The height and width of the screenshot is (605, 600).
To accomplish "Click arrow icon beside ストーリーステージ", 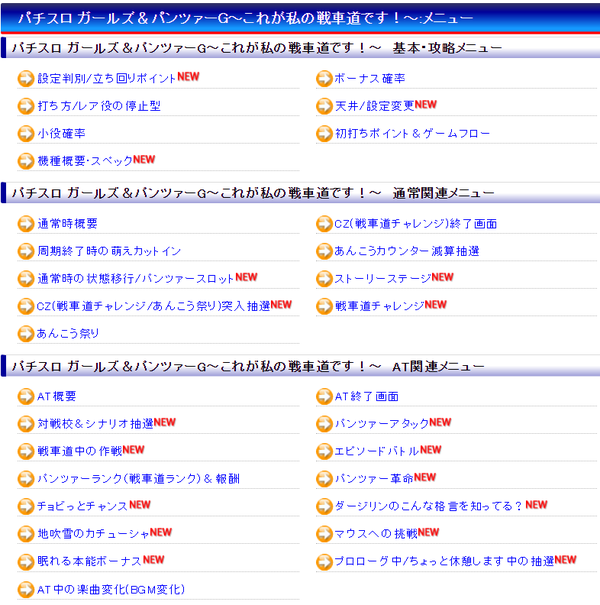I will tap(324, 279).
